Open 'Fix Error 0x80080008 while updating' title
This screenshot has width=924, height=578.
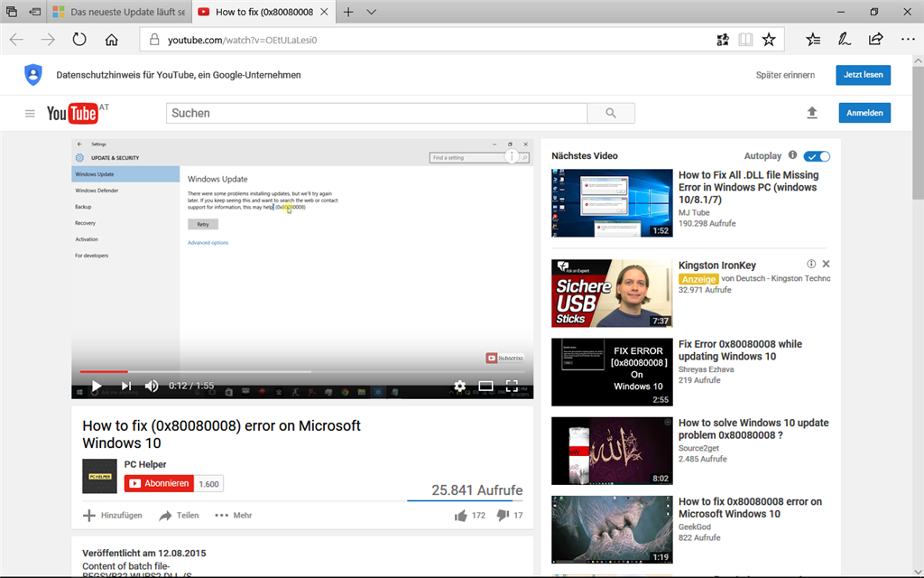pos(740,350)
